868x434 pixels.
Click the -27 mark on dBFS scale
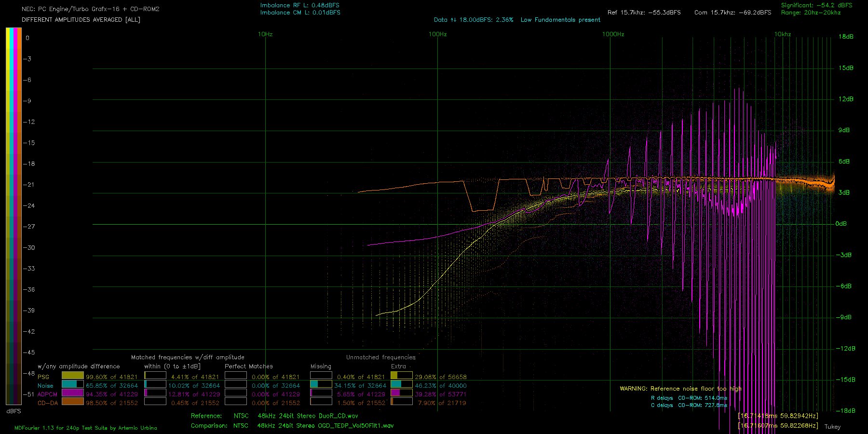29,227
